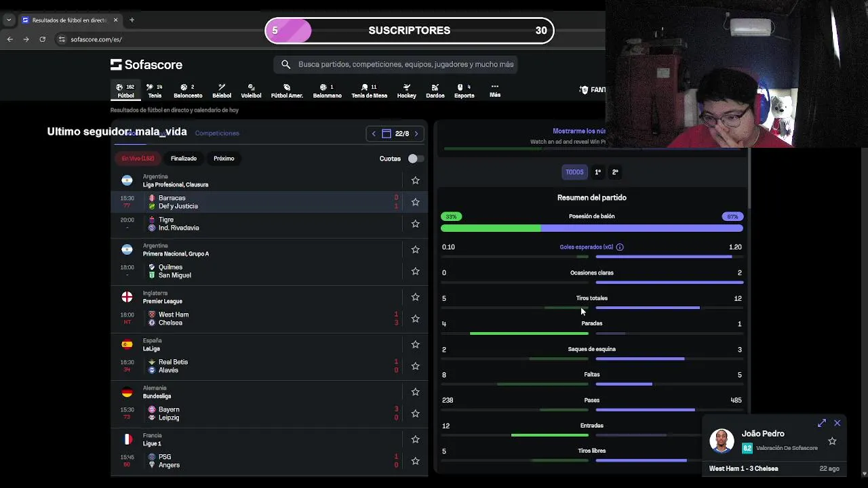Close the João Pedro player popup

tap(837, 423)
